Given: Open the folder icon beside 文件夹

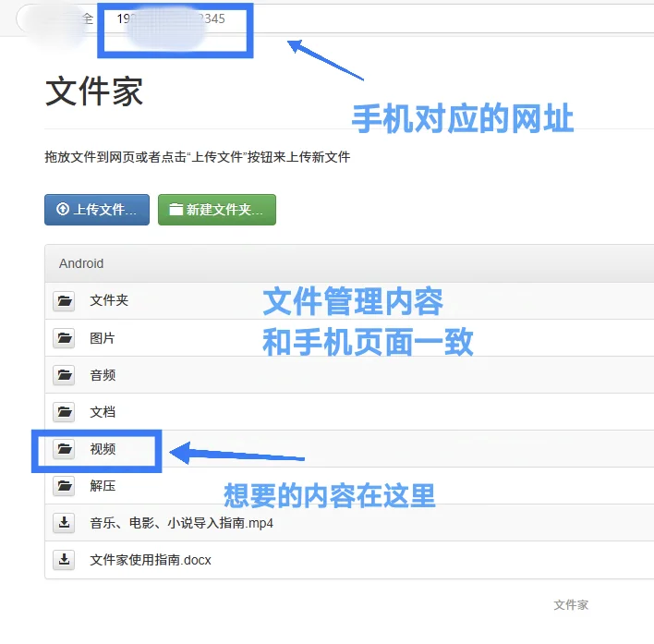Looking at the screenshot, I should click(x=64, y=300).
